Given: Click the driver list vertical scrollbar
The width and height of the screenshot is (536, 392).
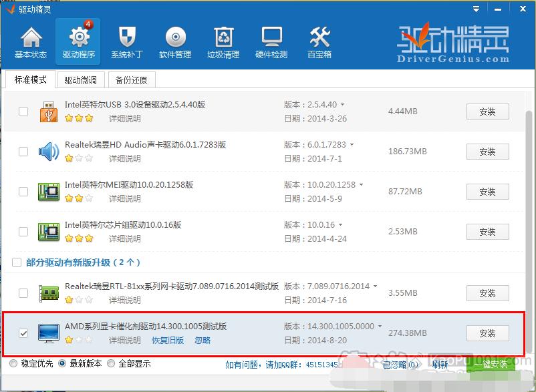Looking at the screenshot, I should pos(529,232).
